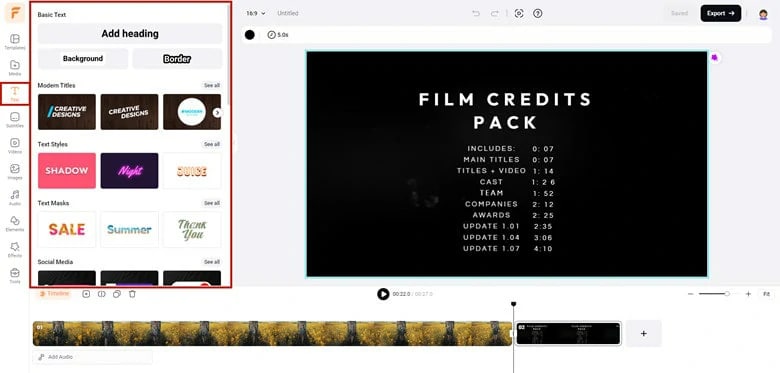Click the screen record icon
The width and height of the screenshot is (780, 373).
[519, 13]
